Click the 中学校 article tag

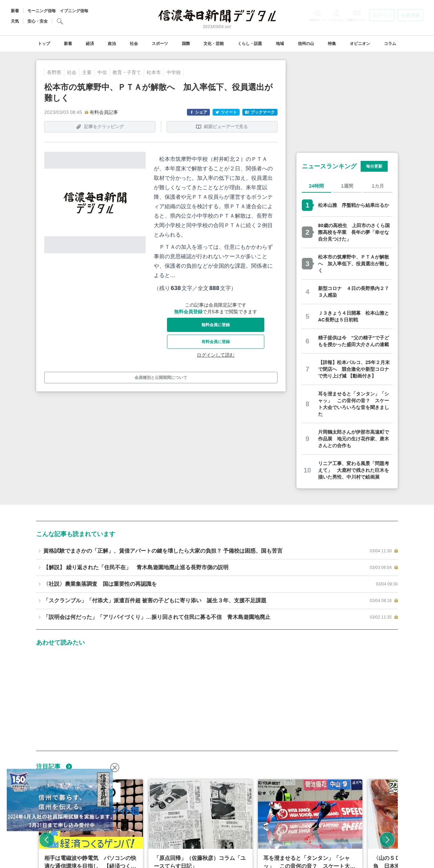coord(174,72)
